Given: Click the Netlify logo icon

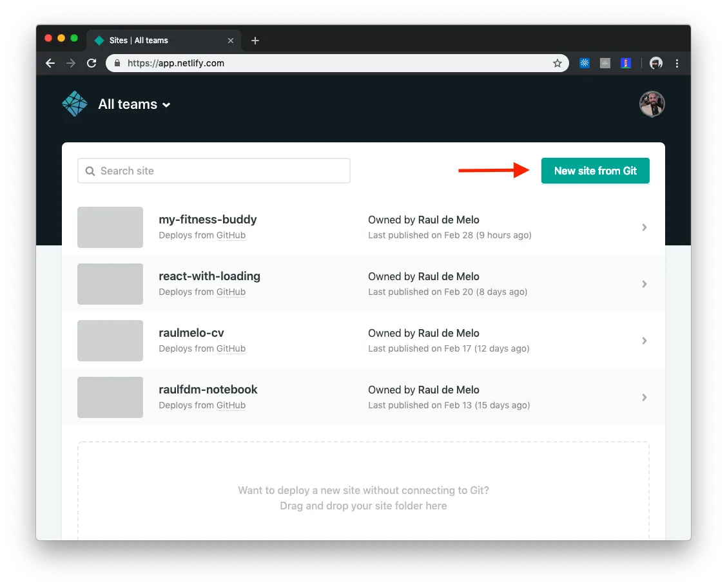Looking at the screenshot, I should click(75, 104).
